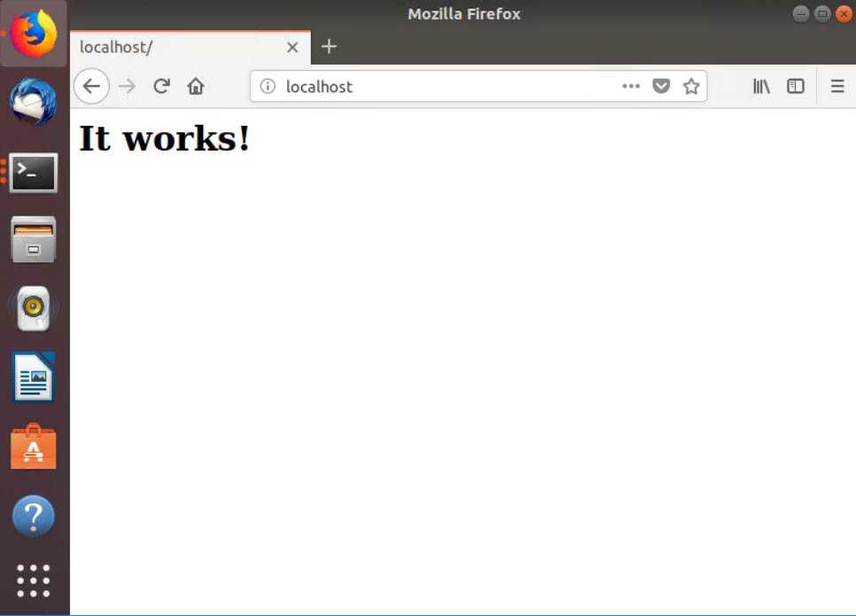The image size is (856, 616).
Task: Open the Firefox home page icon
Action: [196, 86]
